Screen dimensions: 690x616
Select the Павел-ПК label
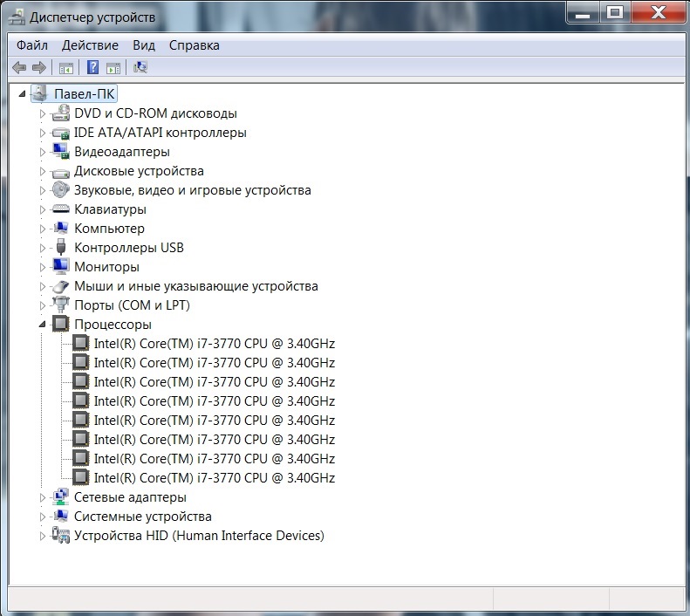[x=84, y=93]
